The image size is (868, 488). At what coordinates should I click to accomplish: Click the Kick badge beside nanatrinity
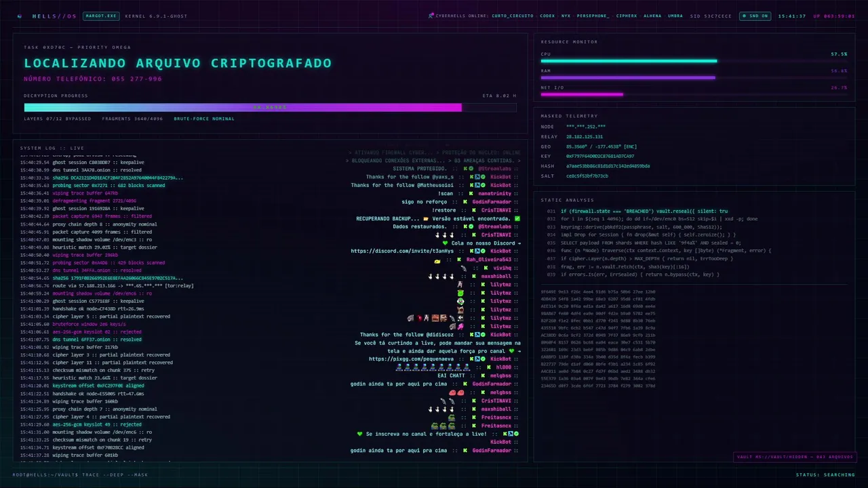(x=466, y=193)
